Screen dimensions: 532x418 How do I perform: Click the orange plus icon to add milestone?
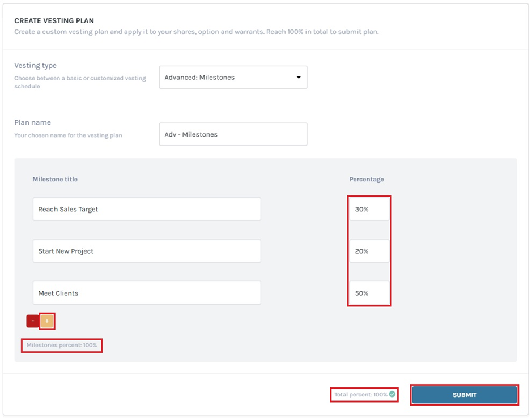[x=46, y=321]
